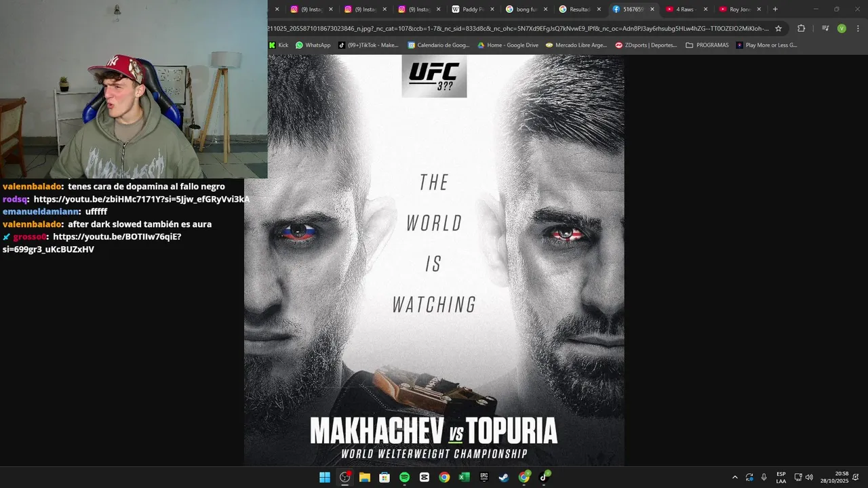Open Excel from the taskbar
The height and width of the screenshot is (488, 868).
pyautogui.click(x=464, y=477)
